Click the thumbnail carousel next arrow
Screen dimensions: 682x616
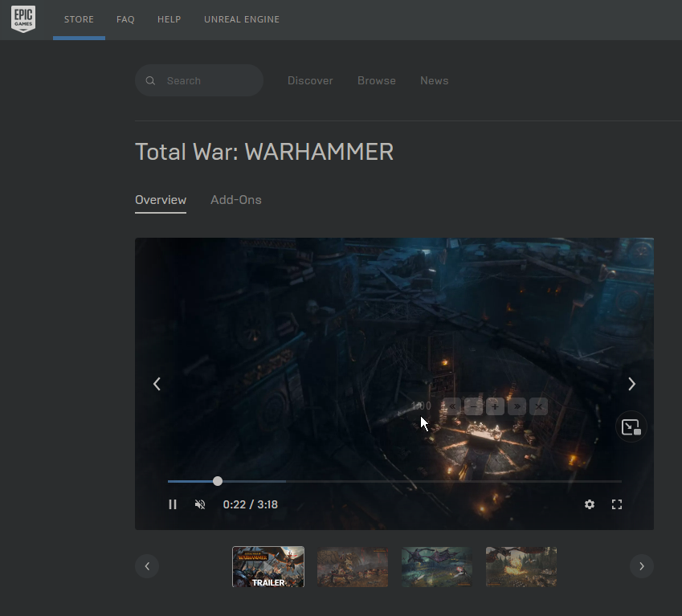(x=642, y=566)
